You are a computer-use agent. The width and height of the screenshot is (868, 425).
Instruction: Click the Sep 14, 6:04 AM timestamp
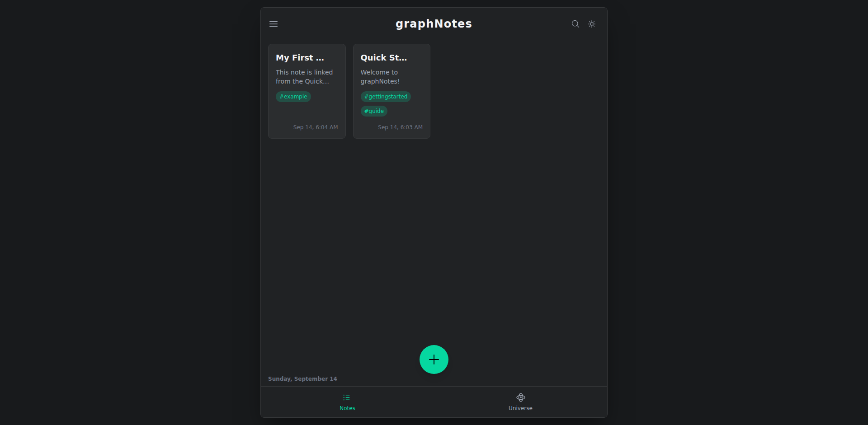coord(316,127)
